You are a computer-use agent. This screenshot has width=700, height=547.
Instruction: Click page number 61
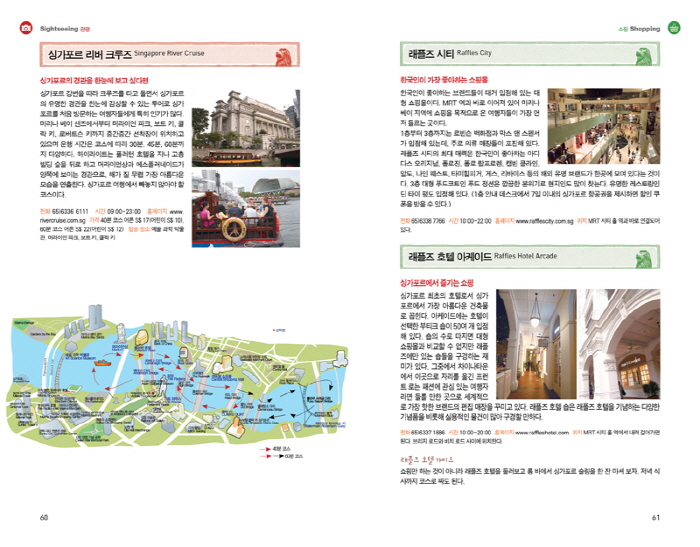(x=656, y=517)
